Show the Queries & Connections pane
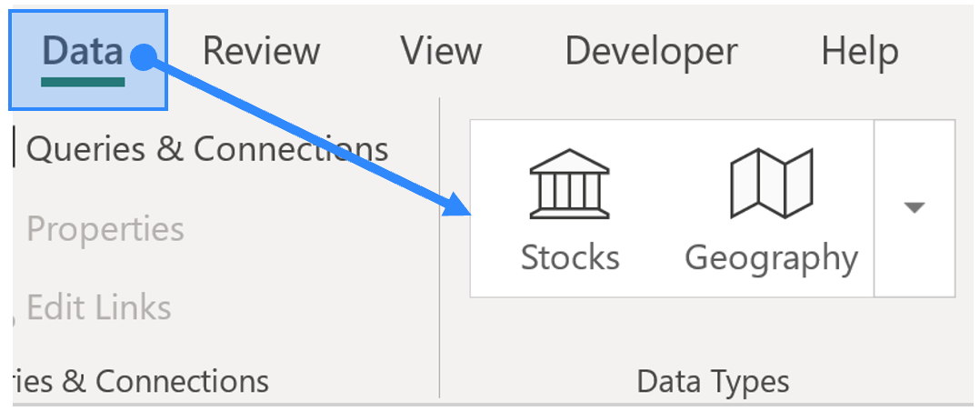 (207, 149)
